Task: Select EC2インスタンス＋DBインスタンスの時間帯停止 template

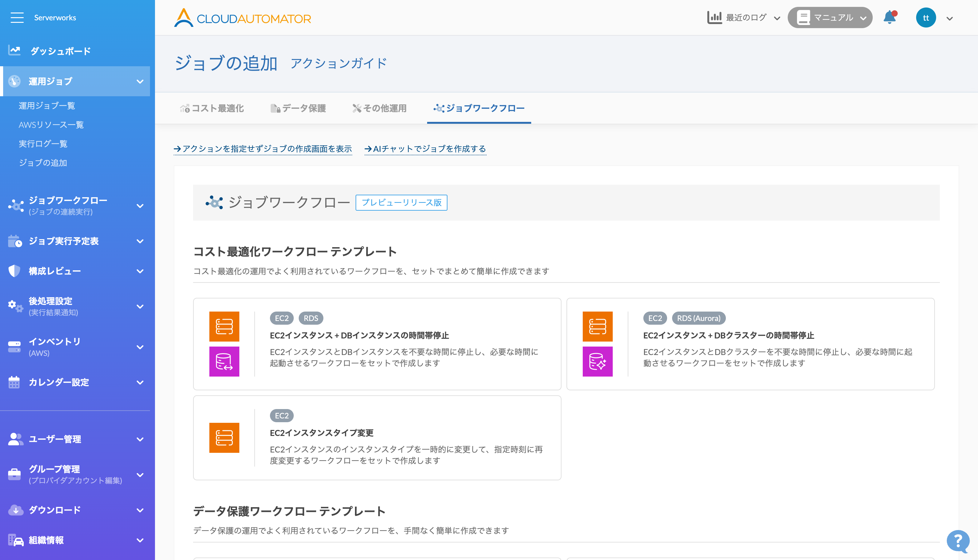Action: (377, 344)
